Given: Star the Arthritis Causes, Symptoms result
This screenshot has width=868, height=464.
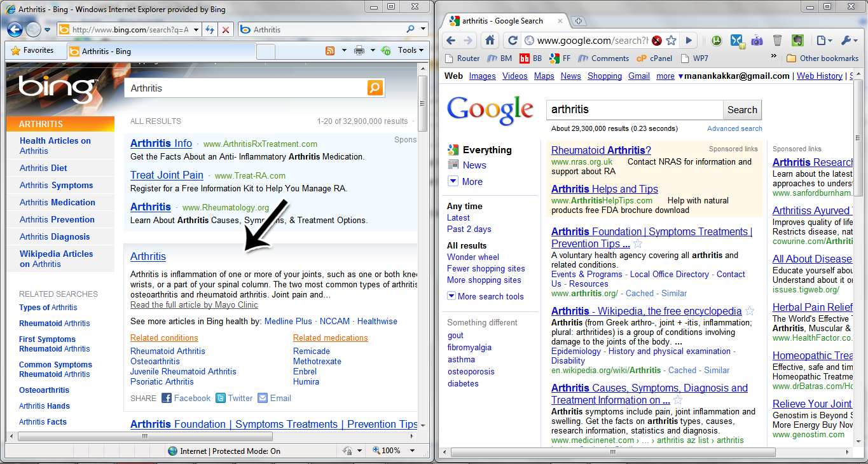Looking at the screenshot, I should (678, 400).
